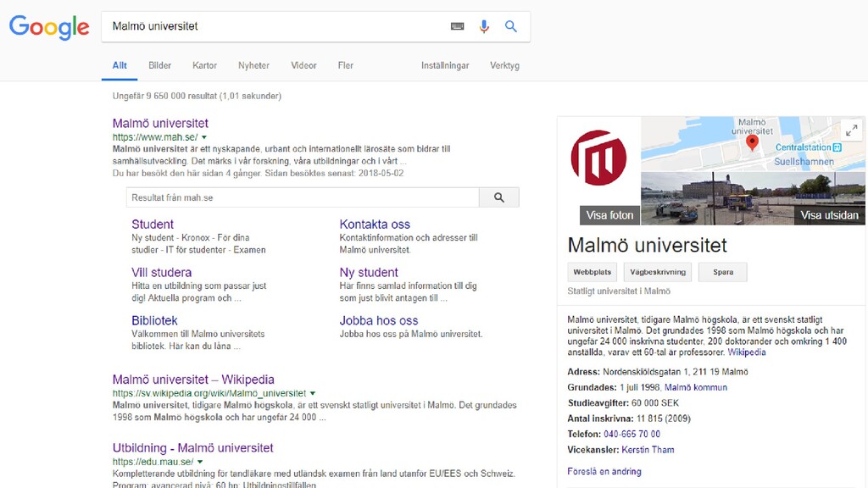Open the Jobba hos oss sitelink

coord(379,320)
